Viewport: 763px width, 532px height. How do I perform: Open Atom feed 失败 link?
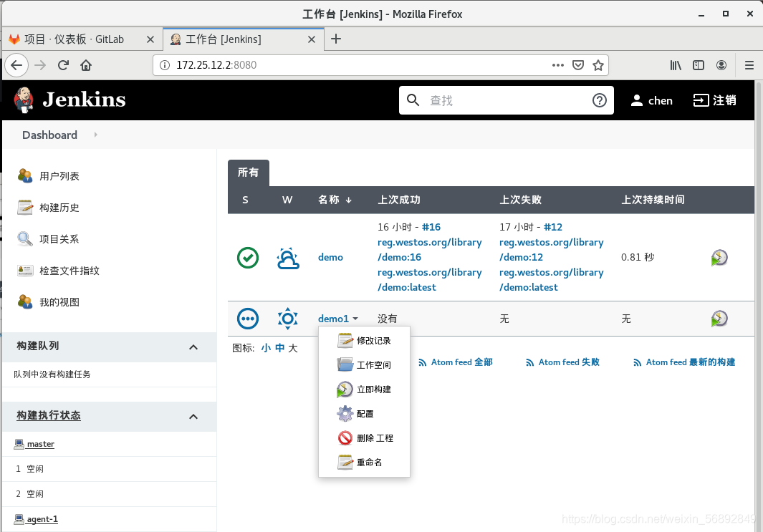pos(562,362)
